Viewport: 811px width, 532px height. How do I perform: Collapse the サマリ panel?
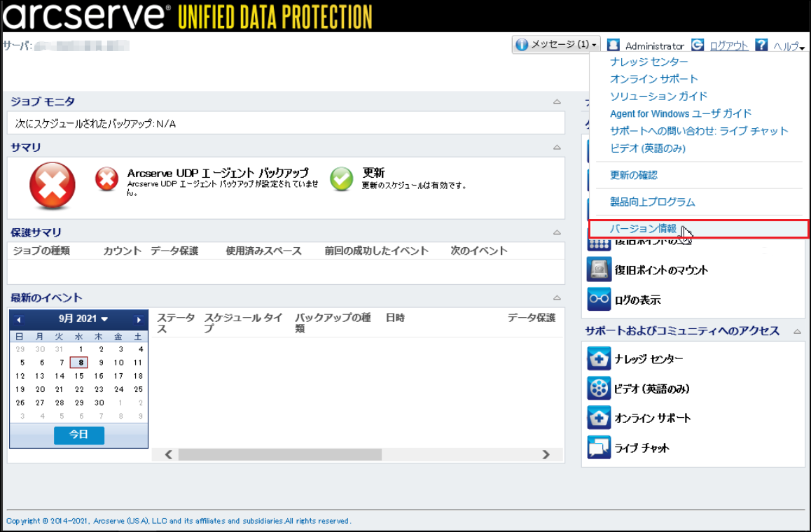tap(557, 147)
